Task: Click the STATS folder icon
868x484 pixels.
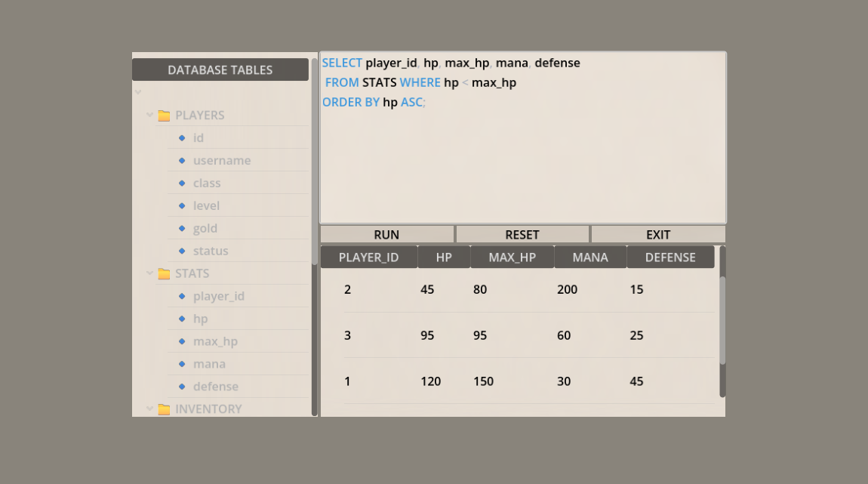Action: 164,273
